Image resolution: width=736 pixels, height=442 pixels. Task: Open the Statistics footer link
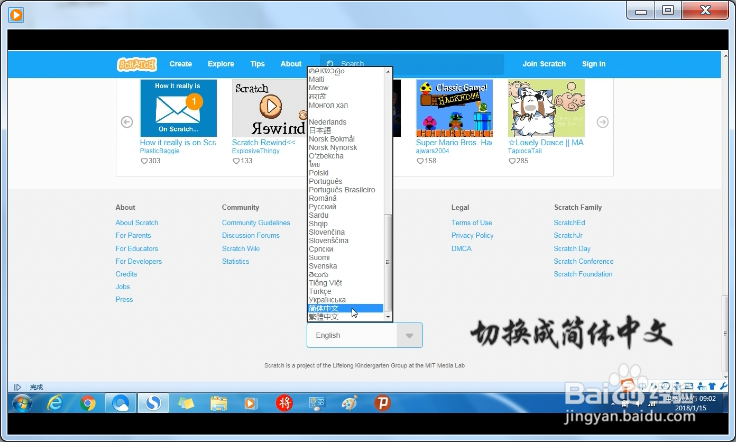click(x=235, y=261)
